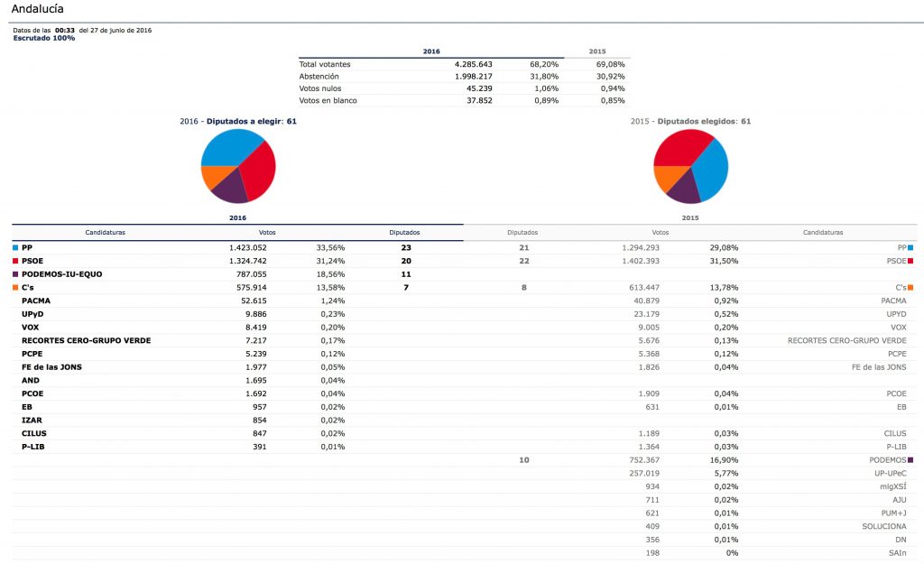
Task: Select the 2016 pie chart
Action: [x=238, y=166]
